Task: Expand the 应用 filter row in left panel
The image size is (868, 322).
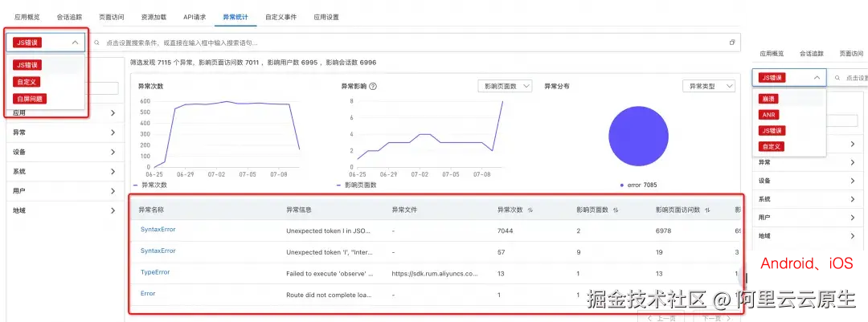Action: [64, 113]
